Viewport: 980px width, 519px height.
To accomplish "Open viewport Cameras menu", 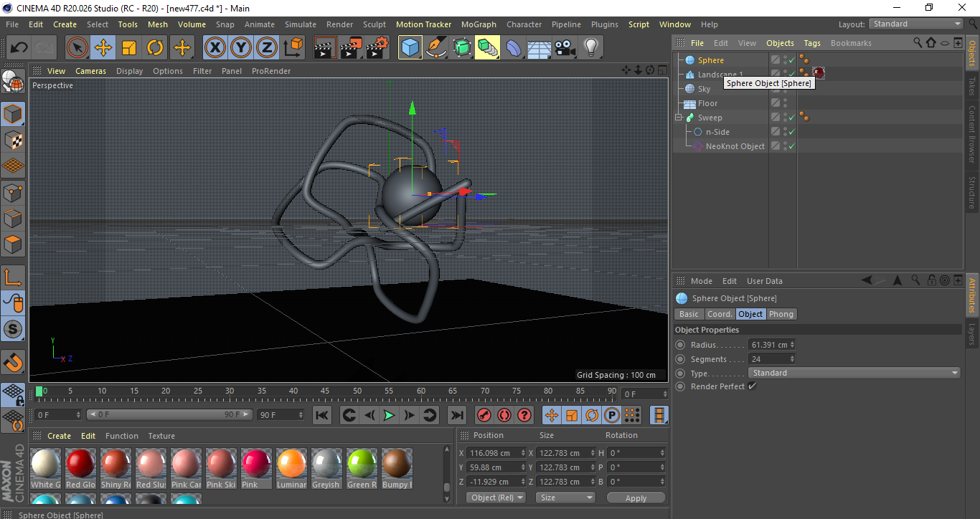I will 91,71.
